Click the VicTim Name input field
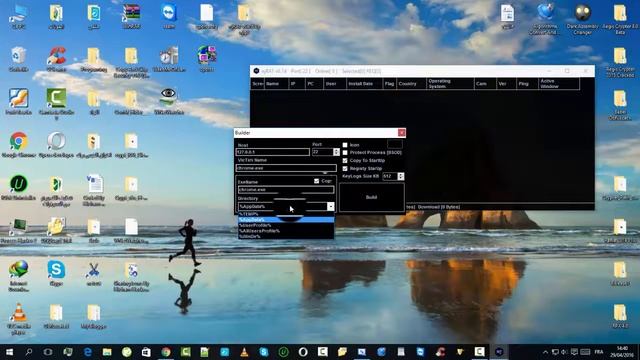 click(286, 168)
